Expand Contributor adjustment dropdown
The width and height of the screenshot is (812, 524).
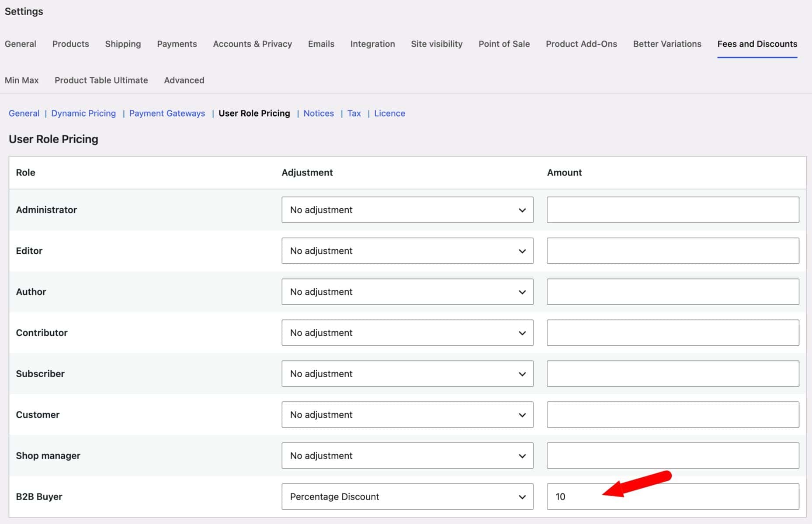tap(407, 333)
